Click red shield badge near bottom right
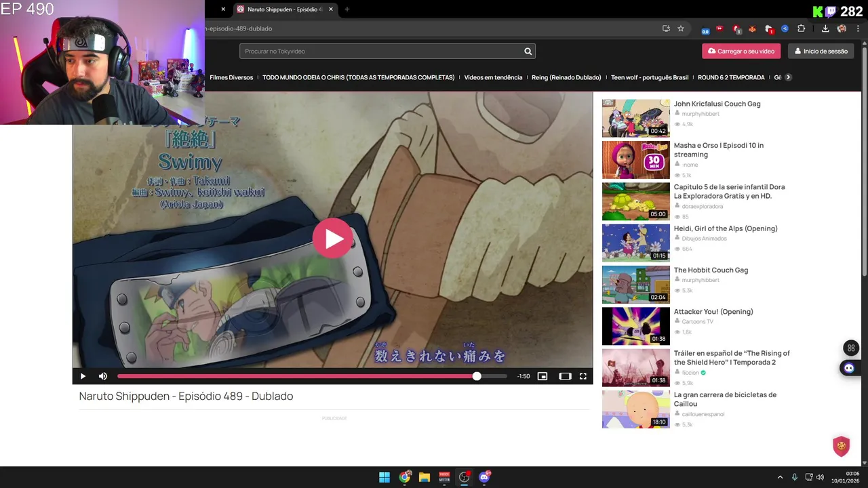The width and height of the screenshot is (868, 488). [842, 446]
